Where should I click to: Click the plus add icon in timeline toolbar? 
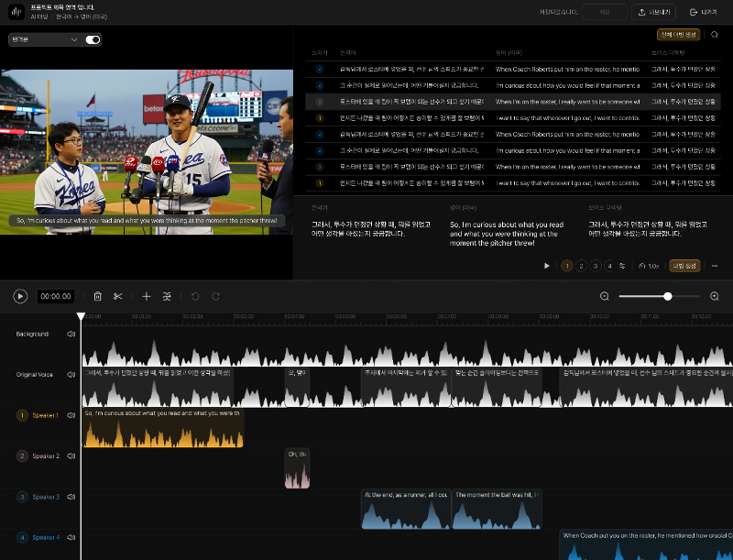point(146,296)
